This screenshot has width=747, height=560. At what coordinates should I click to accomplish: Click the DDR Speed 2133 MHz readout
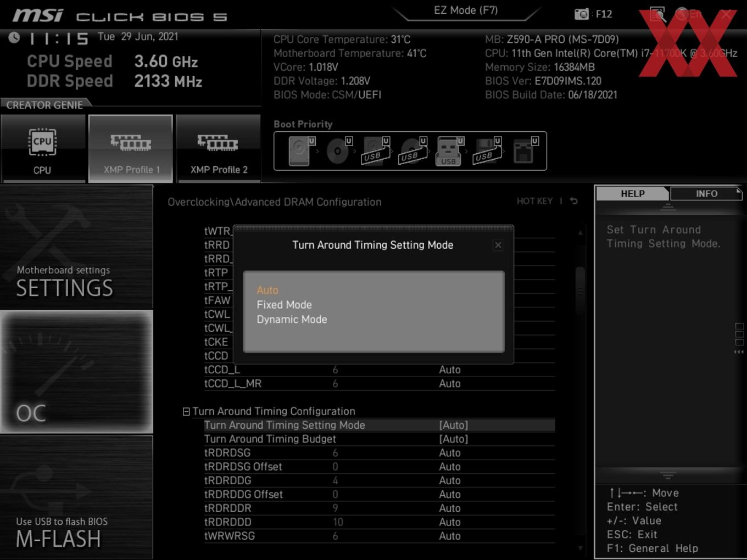coord(114,81)
